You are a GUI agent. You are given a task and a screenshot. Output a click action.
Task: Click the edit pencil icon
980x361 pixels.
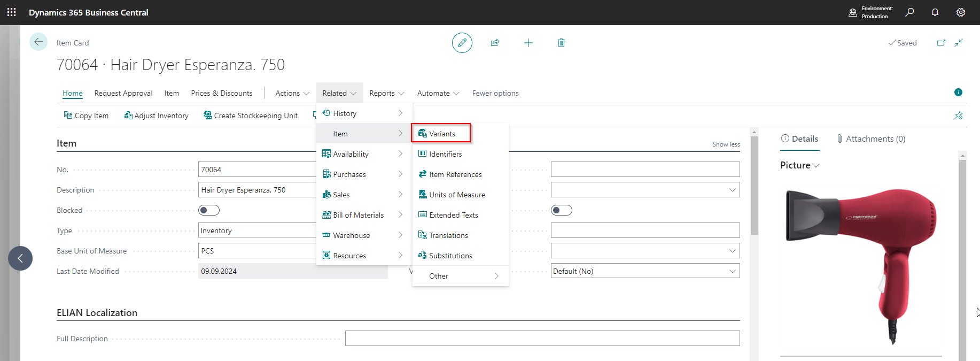(x=462, y=43)
